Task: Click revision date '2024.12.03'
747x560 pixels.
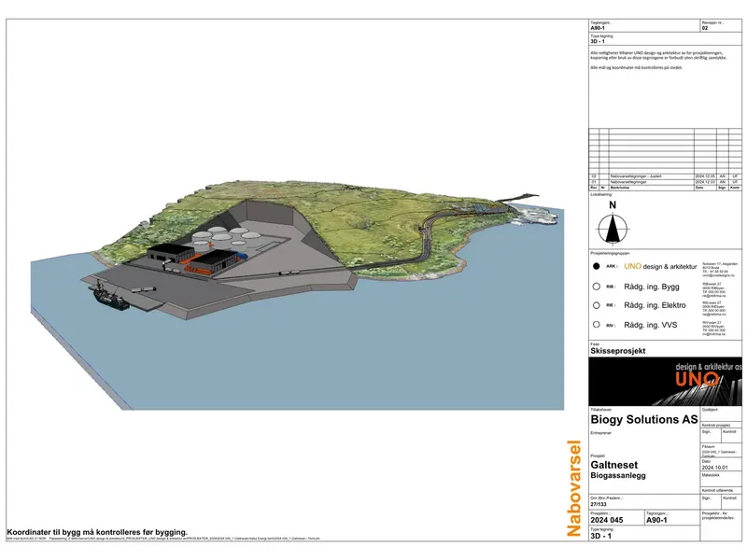Action: click(705, 182)
